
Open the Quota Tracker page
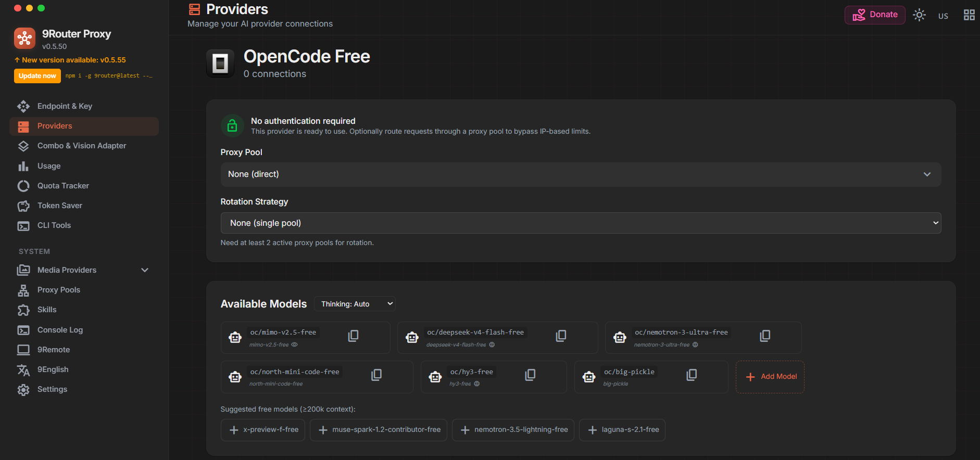[x=84, y=186]
